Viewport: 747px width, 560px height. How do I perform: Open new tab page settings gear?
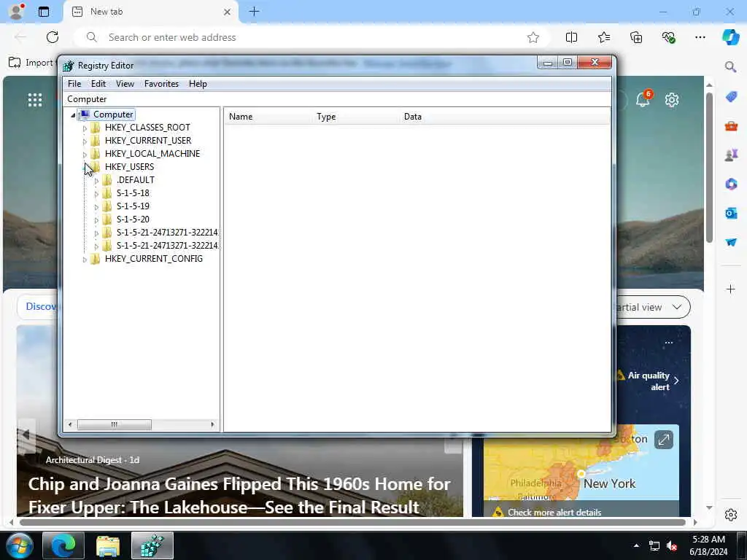(x=672, y=100)
